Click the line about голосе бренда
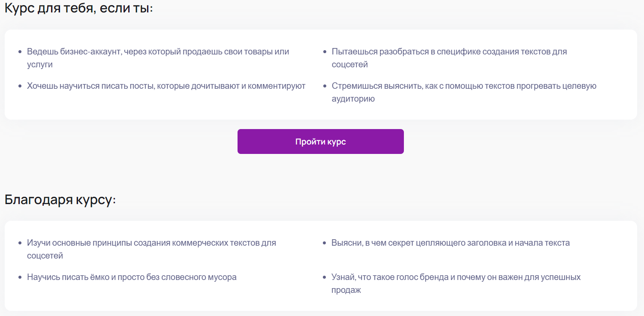The image size is (644, 316). pyautogui.click(x=456, y=283)
